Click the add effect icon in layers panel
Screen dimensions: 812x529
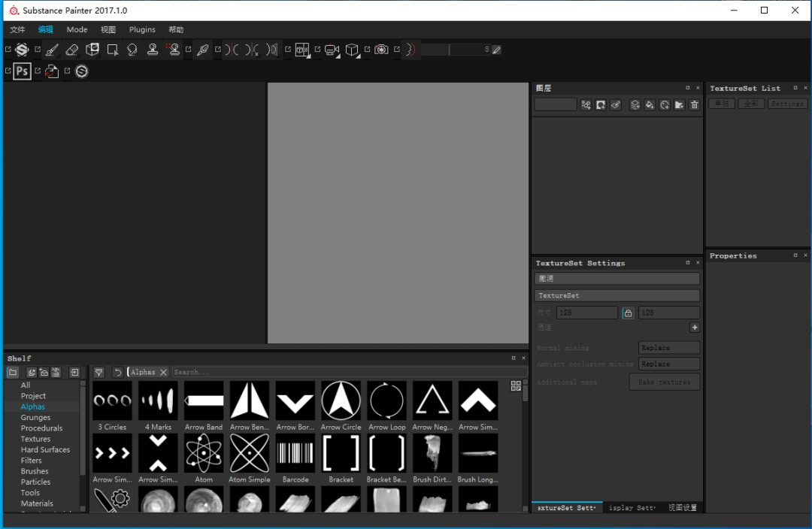click(x=586, y=105)
